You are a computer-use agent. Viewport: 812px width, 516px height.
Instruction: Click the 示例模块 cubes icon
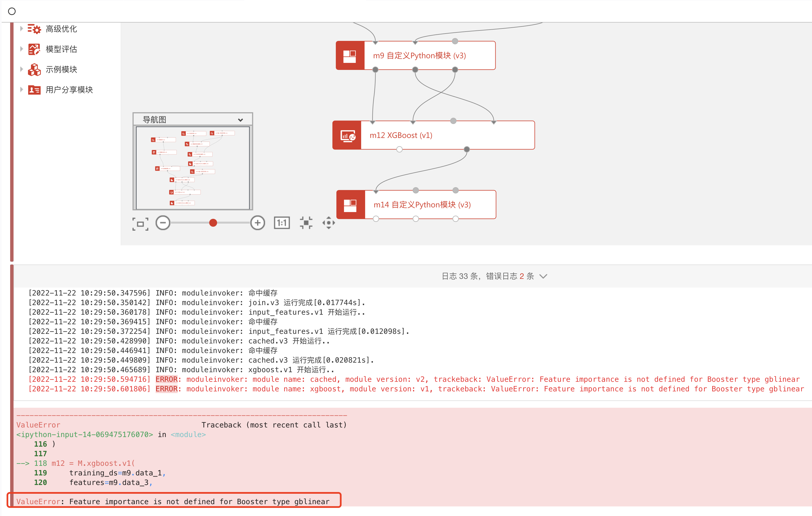34,69
